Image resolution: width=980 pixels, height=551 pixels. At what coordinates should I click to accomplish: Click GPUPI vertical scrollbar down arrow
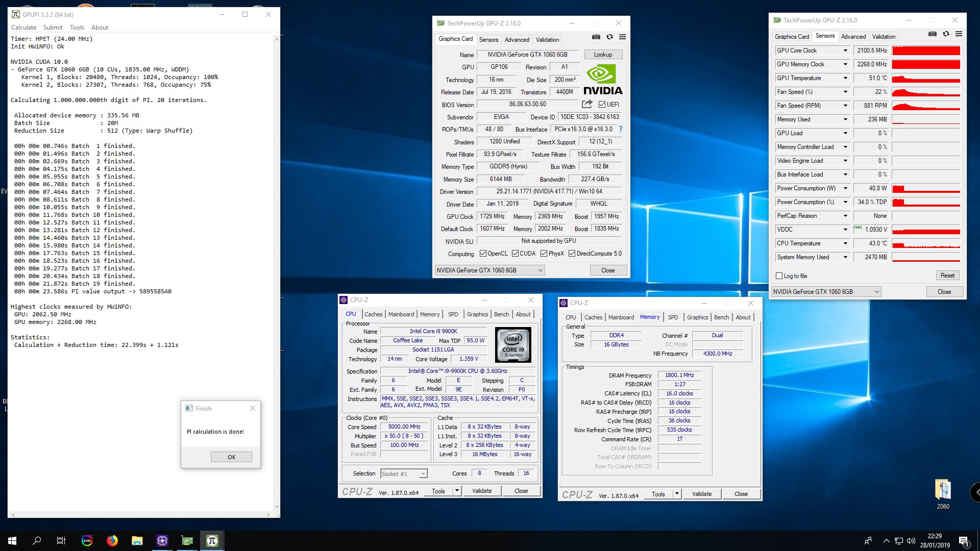click(x=277, y=507)
